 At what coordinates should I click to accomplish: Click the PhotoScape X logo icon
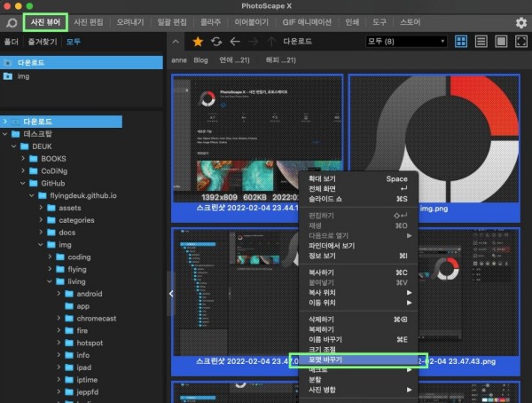coord(11,22)
